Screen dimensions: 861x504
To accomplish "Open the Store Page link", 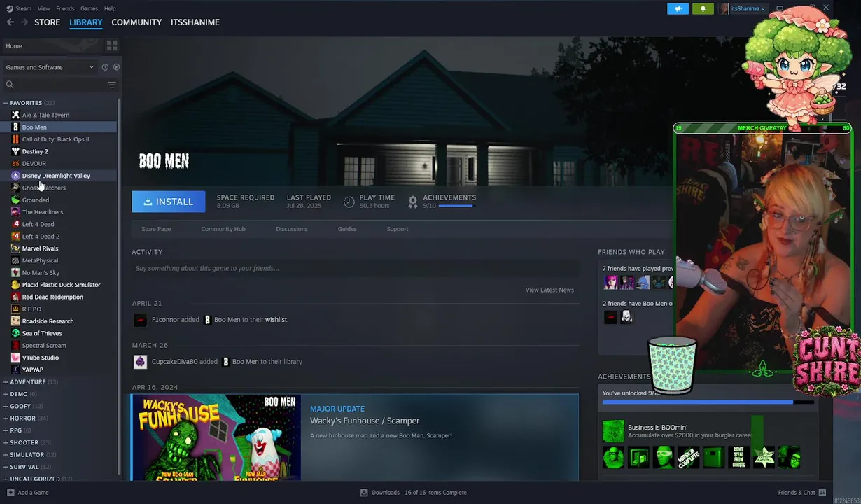I will [x=156, y=229].
